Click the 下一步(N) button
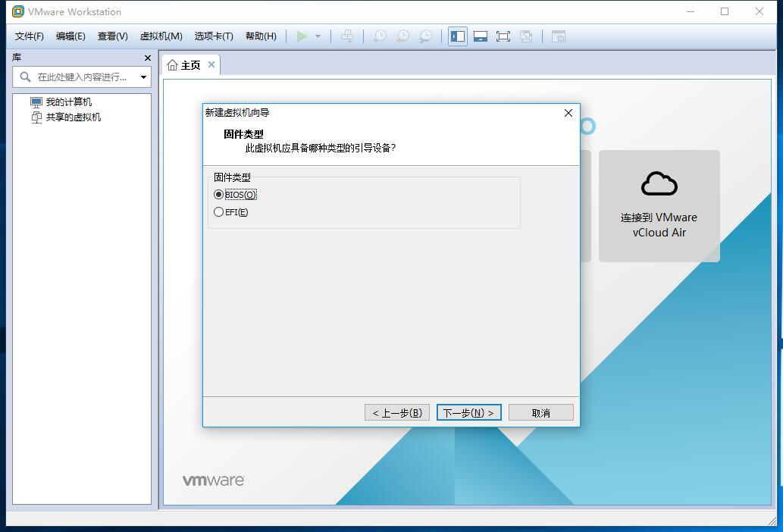The height and width of the screenshot is (532, 783). click(468, 412)
